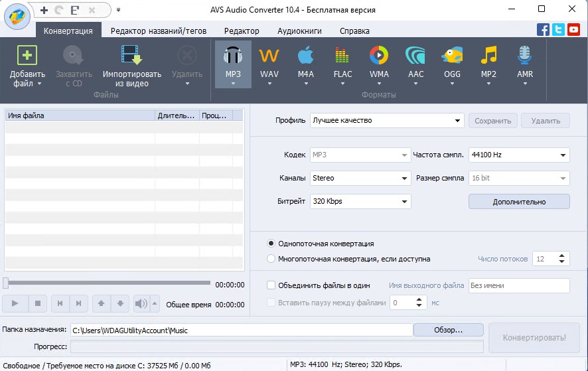Open the Каналы Stereo dropdown
Image resolution: width=588 pixels, height=371 pixels.
click(x=360, y=178)
